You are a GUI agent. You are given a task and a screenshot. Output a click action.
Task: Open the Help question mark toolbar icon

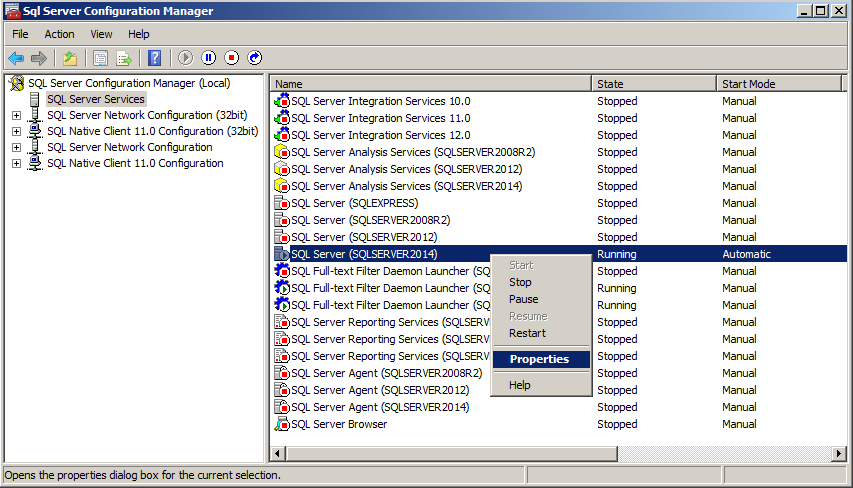[x=154, y=58]
